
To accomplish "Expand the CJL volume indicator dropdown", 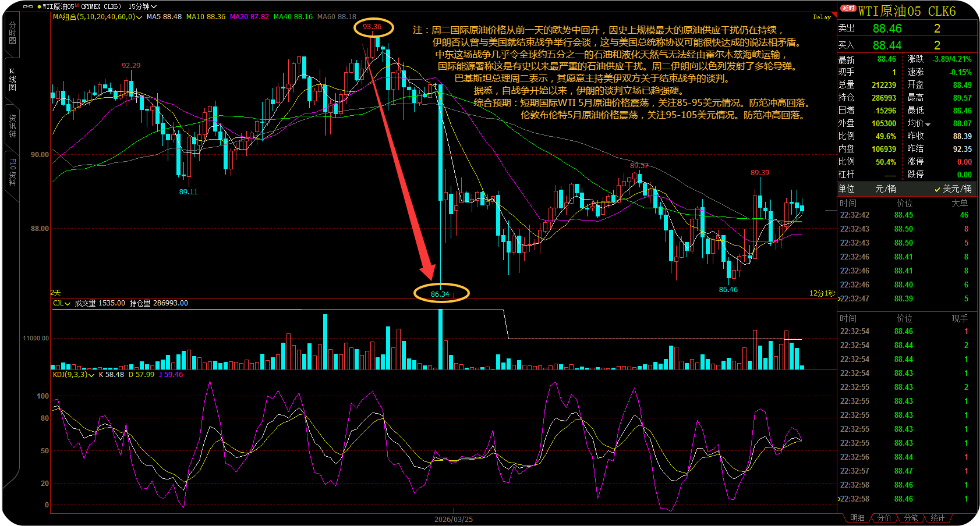I will [68, 304].
